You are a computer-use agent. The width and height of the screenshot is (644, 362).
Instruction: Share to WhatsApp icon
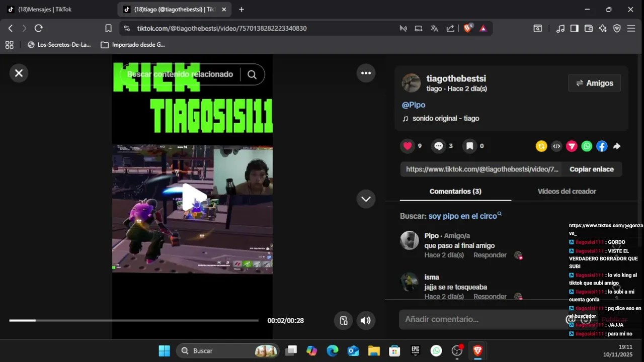tap(587, 146)
